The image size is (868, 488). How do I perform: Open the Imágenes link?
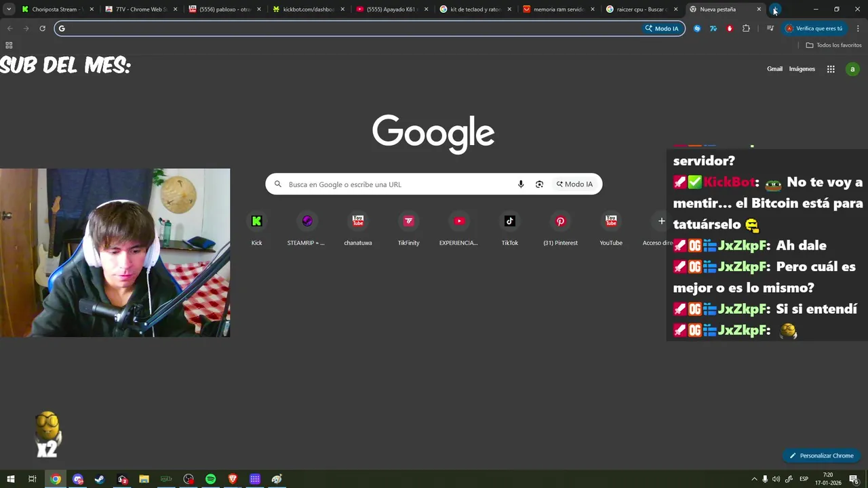[x=802, y=69]
